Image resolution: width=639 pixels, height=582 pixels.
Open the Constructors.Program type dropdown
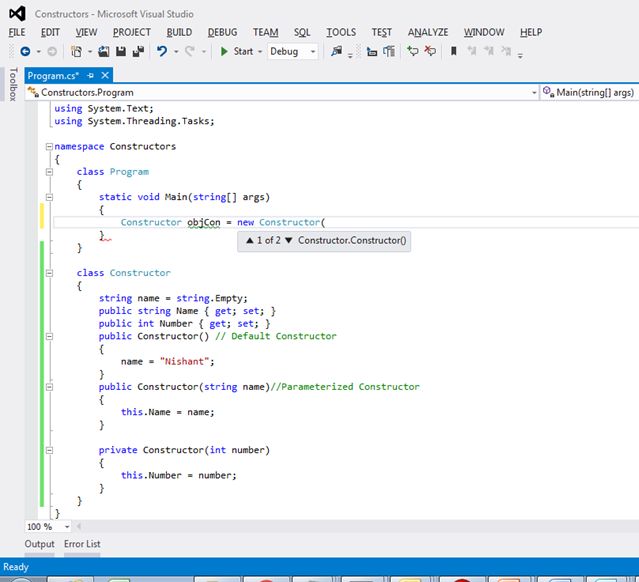click(533, 92)
